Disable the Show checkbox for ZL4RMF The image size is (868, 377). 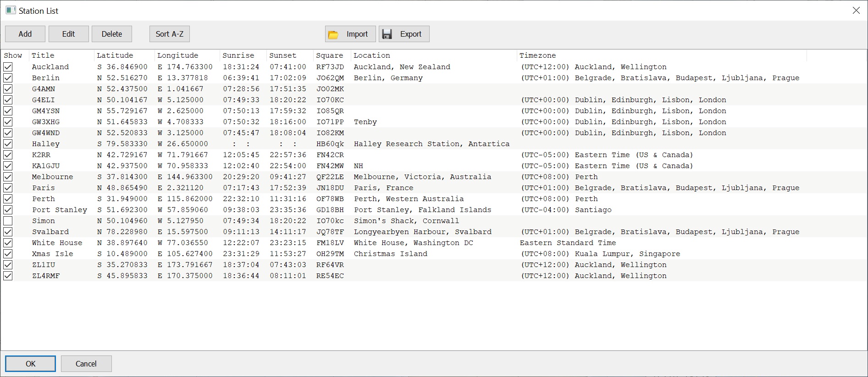pyautogui.click(x=8, y=276)
